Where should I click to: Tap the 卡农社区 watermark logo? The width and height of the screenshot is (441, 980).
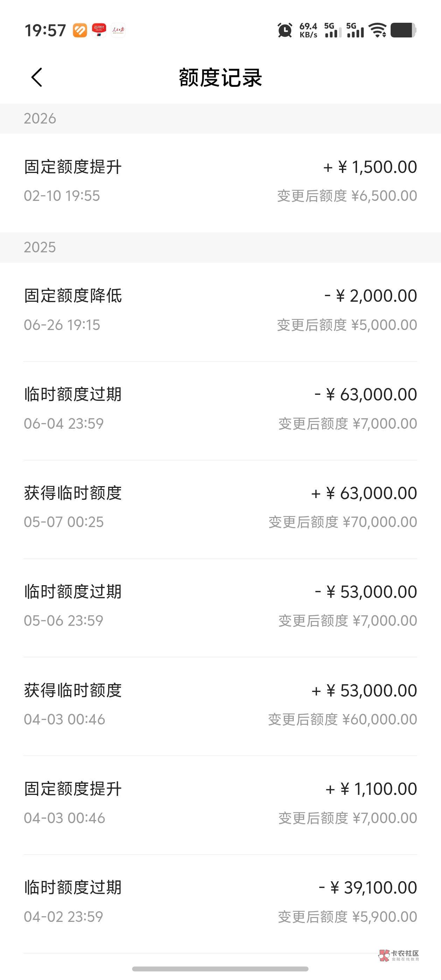pyautogui.click(x=399, y=955)
